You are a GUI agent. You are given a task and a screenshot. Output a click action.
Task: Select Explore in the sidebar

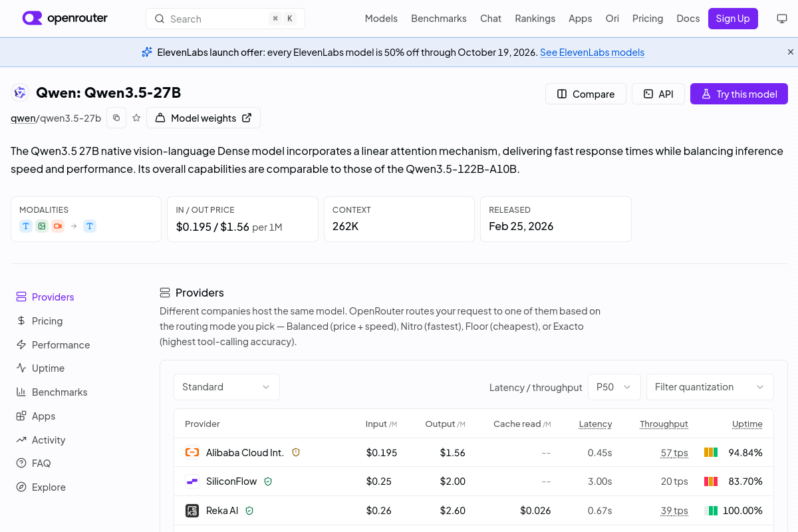pos(41,487)
